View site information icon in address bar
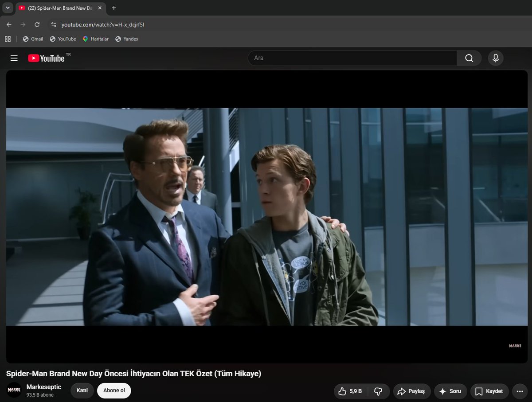 54,25
